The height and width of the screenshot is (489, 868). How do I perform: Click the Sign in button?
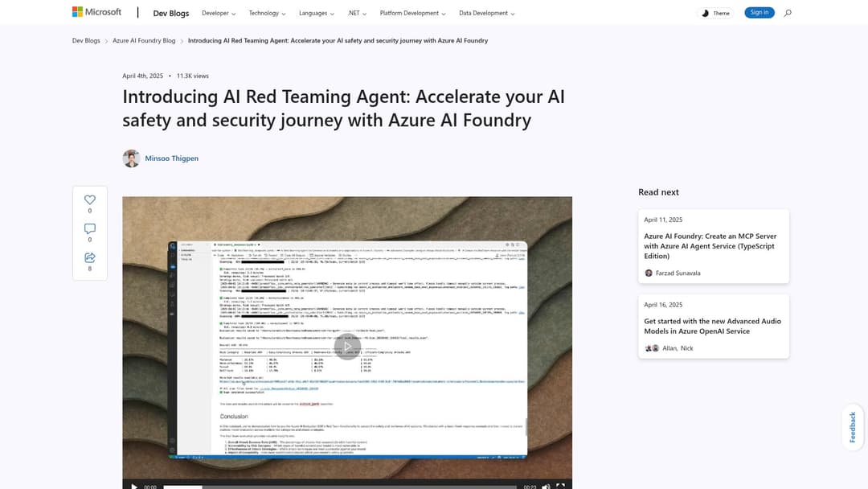pos(759,12)
